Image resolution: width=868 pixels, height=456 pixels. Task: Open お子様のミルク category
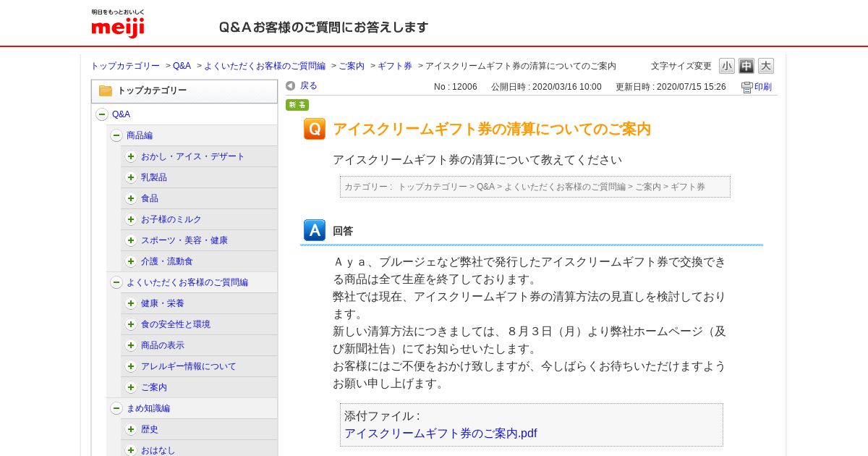[x=171, y=219]
